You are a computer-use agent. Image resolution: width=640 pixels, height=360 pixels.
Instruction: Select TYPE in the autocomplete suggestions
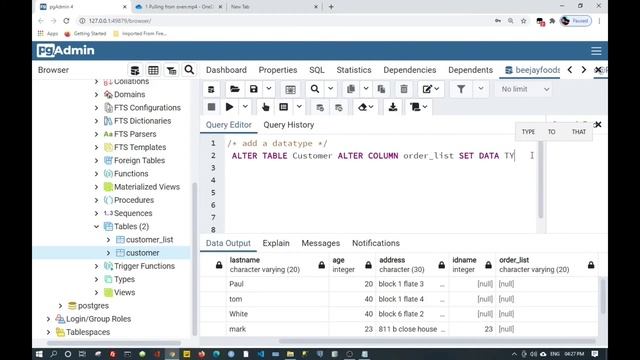(528, 132)
